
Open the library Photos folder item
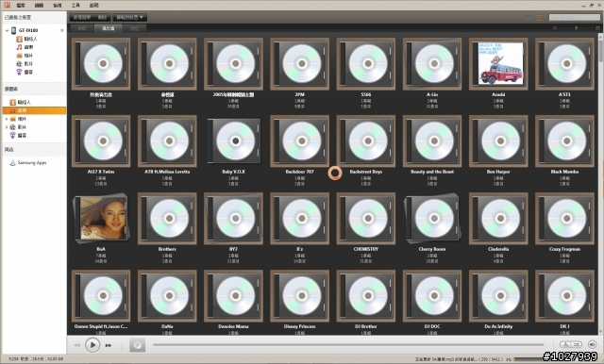point(18,119)
